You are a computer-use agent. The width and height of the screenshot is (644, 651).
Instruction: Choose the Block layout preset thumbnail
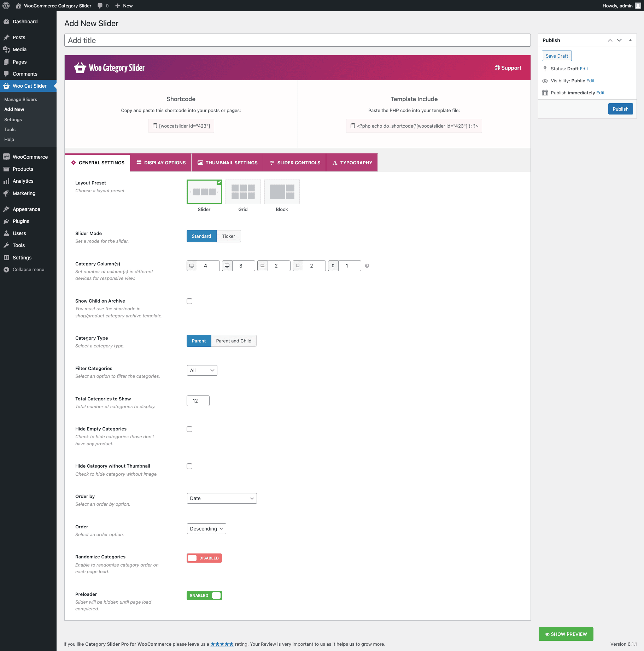point(282,192)
